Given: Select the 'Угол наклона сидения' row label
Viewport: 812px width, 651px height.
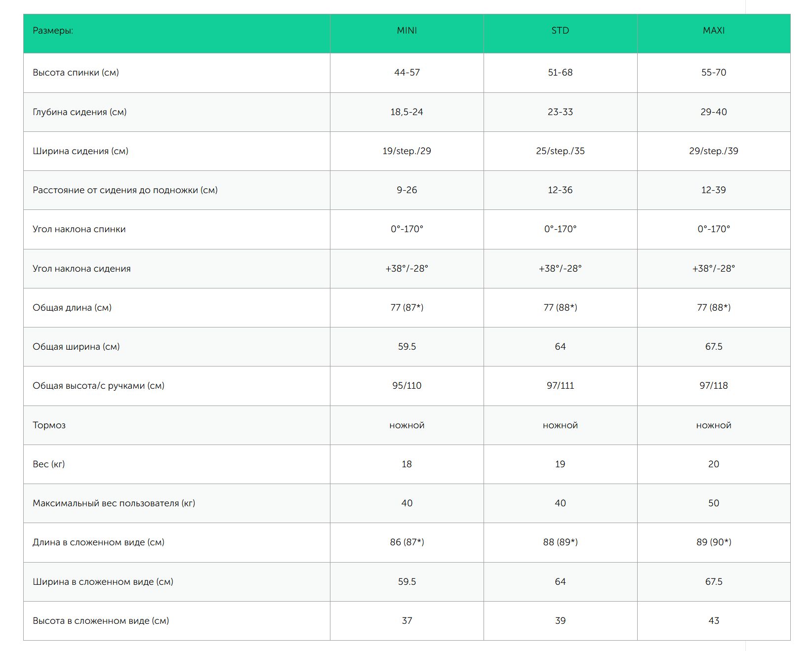Looking at the screenshot, I should [81, 269].
